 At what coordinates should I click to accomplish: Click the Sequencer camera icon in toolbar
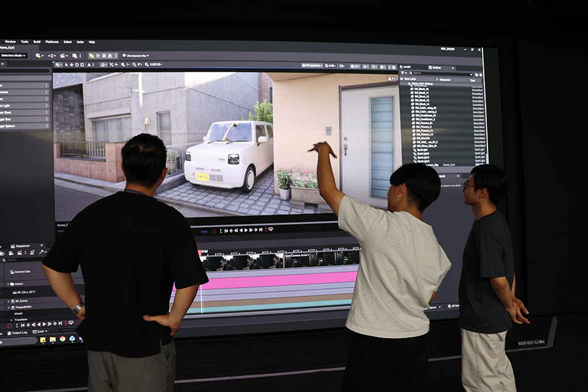click(x=11, y=253)
